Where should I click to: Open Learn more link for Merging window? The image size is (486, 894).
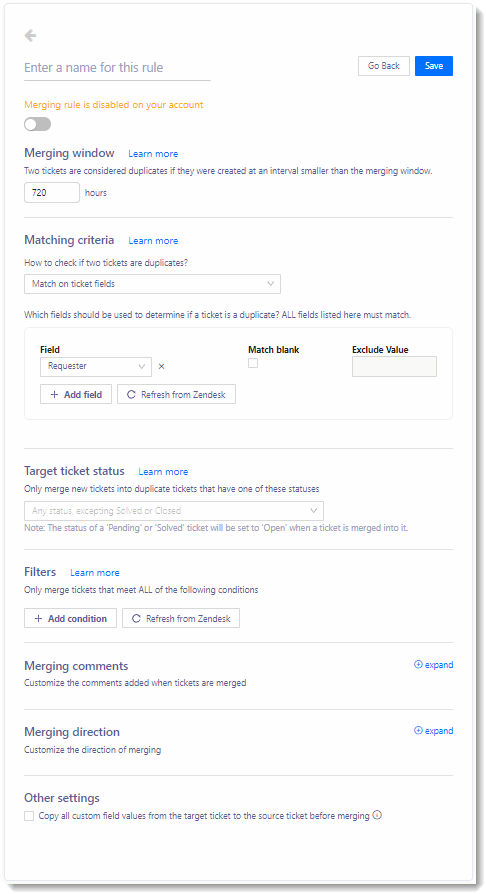pyautogui.click(x=153, y=154)
